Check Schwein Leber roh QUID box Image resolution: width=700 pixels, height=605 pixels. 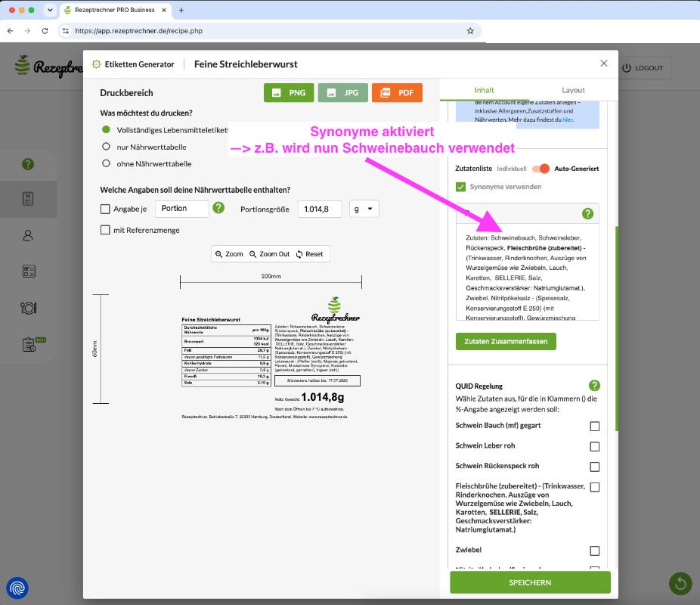pos(595,446)
